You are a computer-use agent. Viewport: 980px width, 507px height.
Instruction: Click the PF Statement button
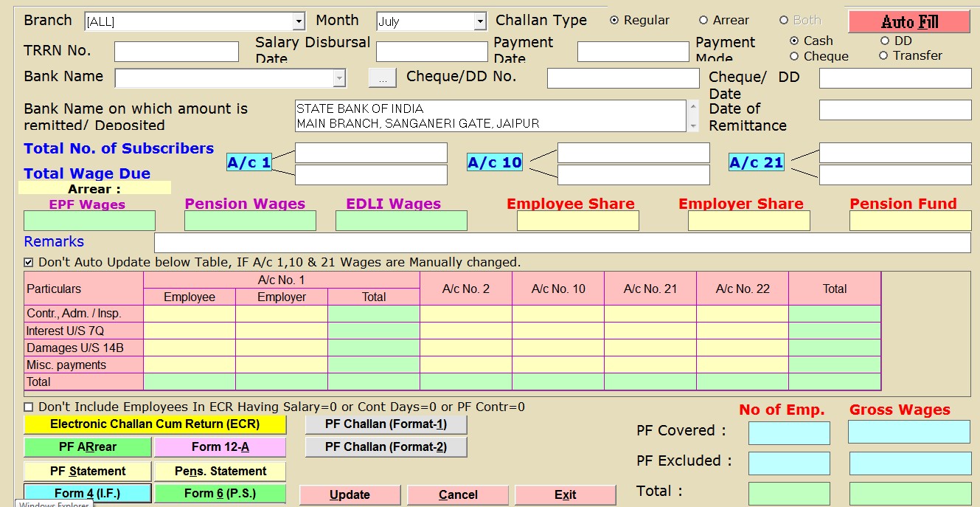[x=88, y=471]
